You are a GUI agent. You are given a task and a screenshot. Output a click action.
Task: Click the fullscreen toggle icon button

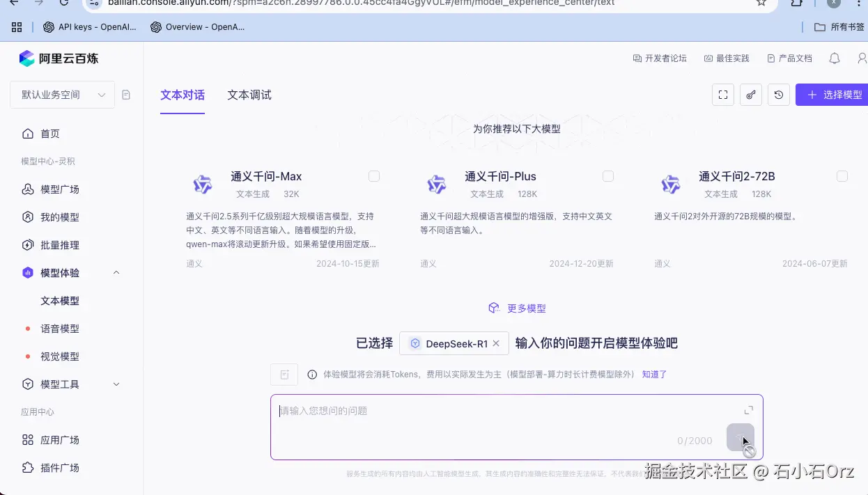click(723, 95)
